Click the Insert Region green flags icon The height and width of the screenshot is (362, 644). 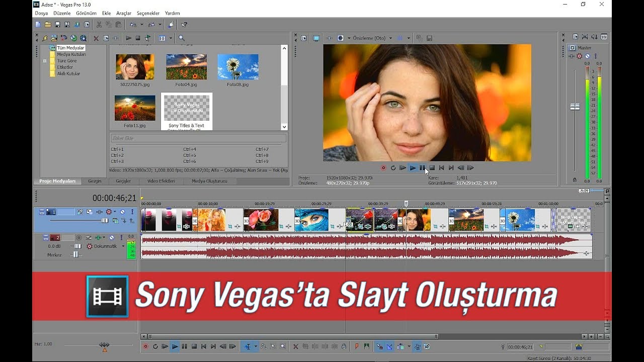[367, 346]
